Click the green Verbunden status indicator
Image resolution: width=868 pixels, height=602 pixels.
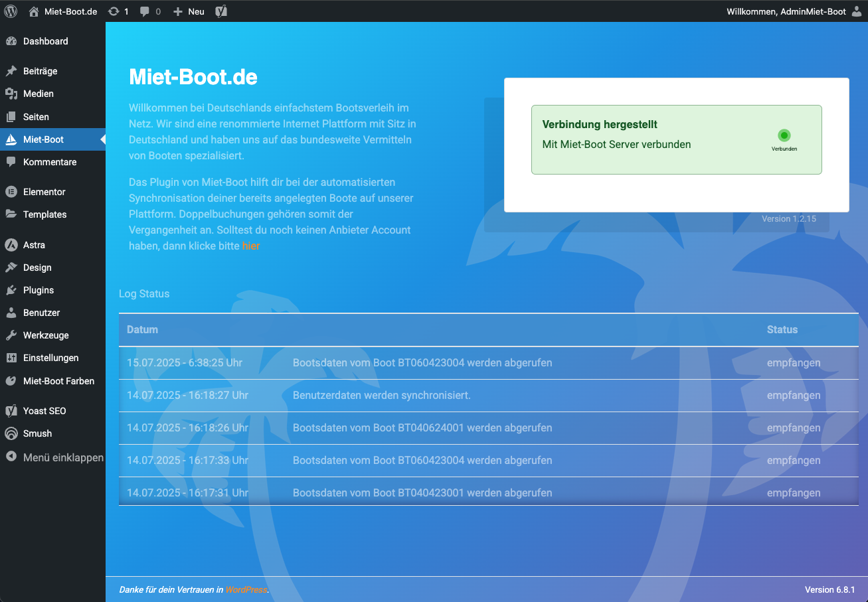point(784,135)
